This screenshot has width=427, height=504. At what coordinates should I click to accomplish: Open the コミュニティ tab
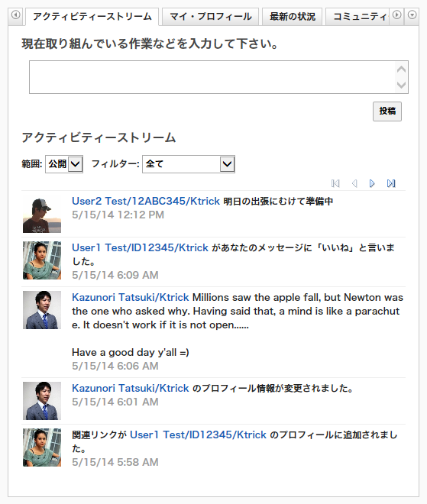[x=359, y=17]
